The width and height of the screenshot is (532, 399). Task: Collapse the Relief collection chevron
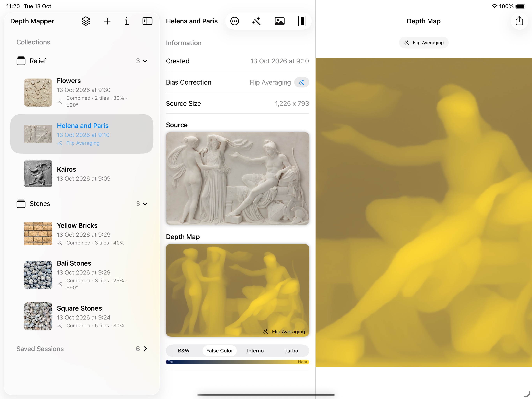click(x=145, y=61)
